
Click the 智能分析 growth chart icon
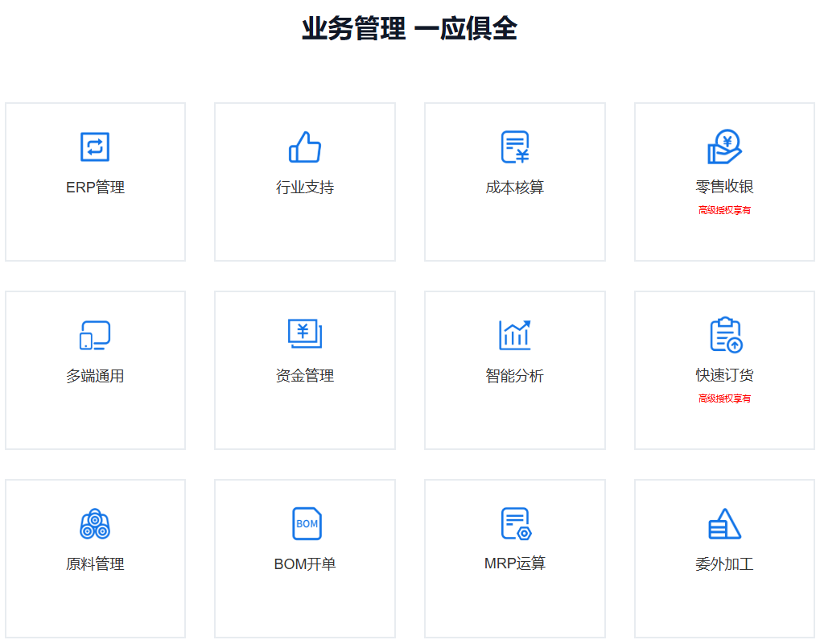point(515,335)
